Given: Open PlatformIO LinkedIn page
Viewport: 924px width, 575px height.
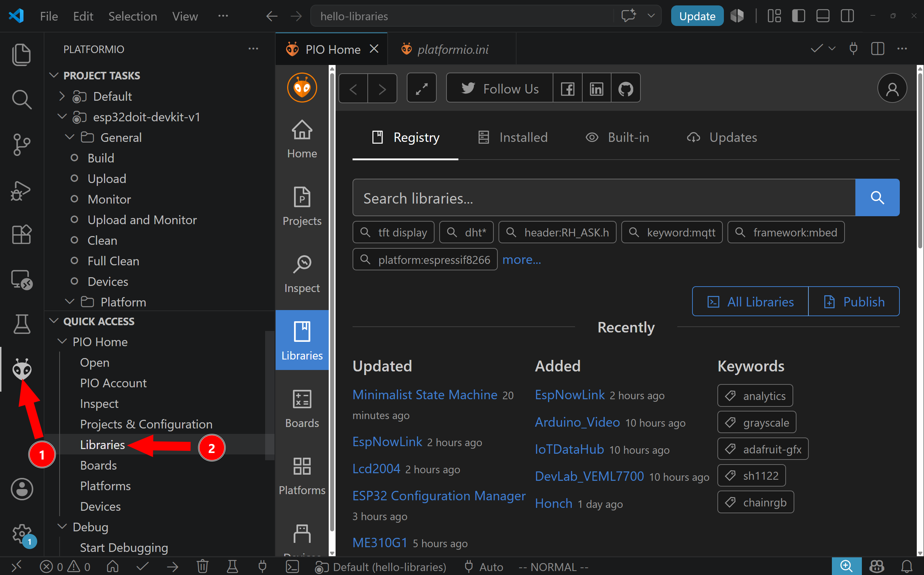Looking at the screenshot, I should coord(596,88).
